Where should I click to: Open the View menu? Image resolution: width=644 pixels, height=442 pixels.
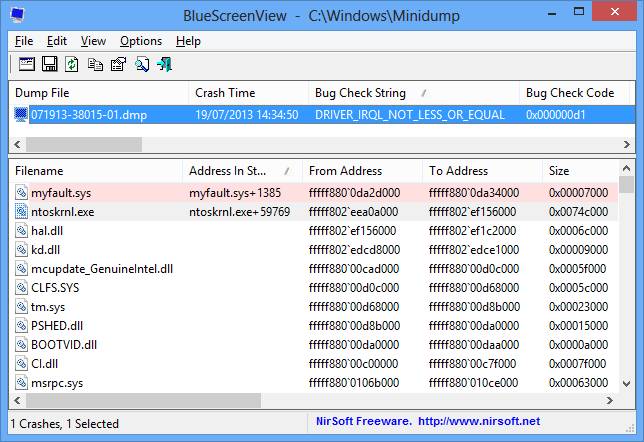tap(93, 41)
